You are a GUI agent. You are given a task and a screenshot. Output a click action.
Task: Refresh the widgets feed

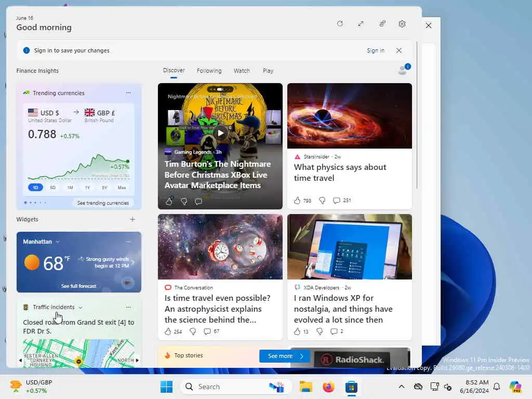click(340, 24)
